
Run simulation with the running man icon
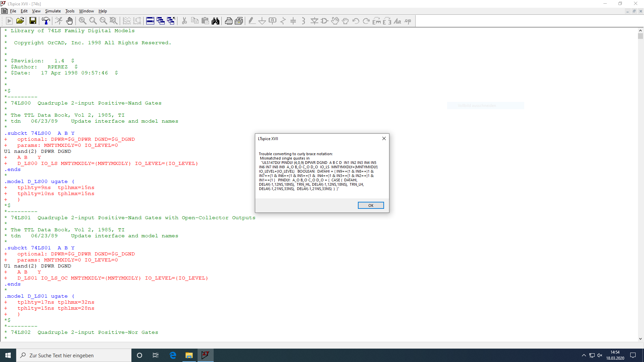pyautogui.click(x=59, y=21)
